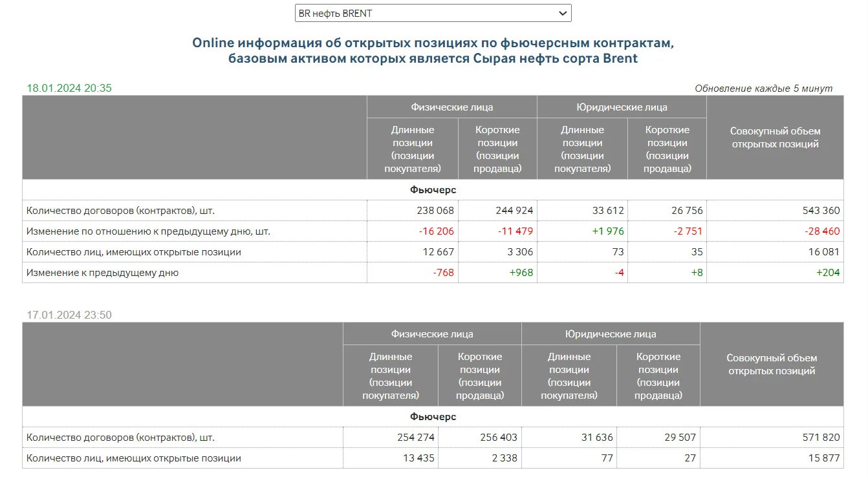Click the red change -16 206
Viewport: 868px width, 477px height.
[436, 231]
